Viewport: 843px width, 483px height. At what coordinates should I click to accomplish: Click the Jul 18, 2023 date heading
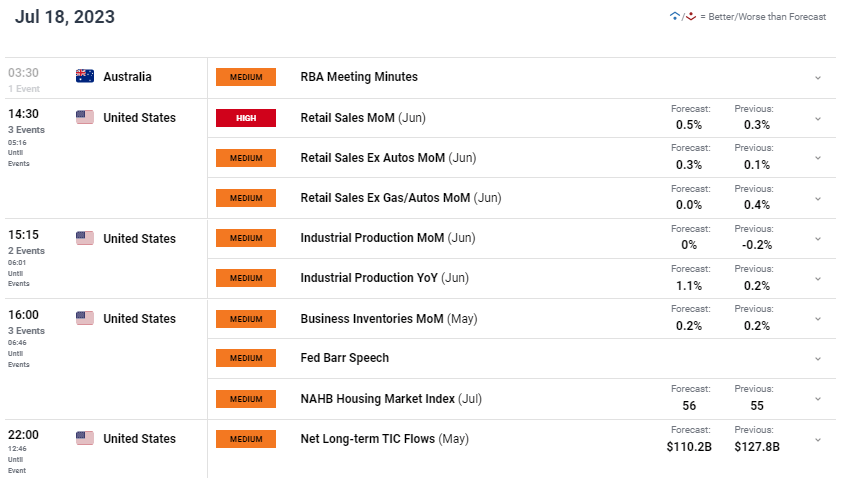[x=65, y=17]
